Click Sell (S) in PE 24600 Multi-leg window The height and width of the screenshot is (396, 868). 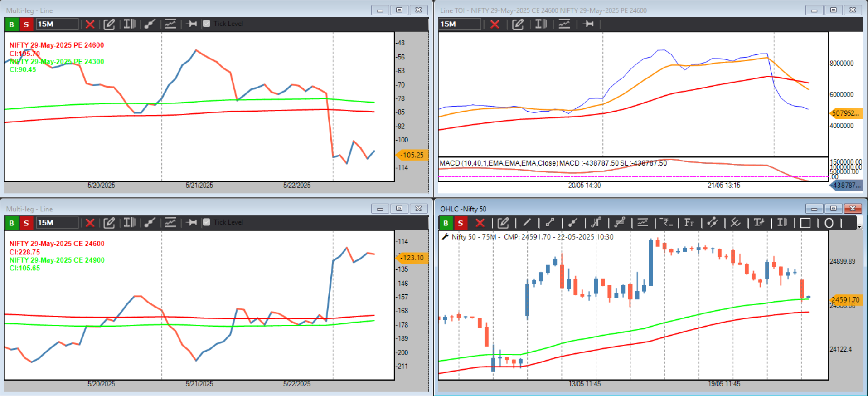pyautogui.click(x=26, y=24)
